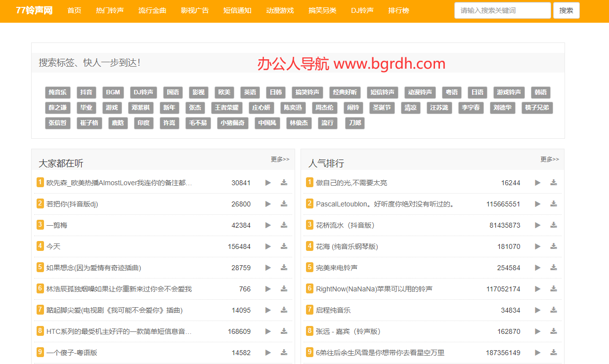Select the 纯音乐 search tag
The height and width of the screenshot is (364, 609).
click(58, 92)
